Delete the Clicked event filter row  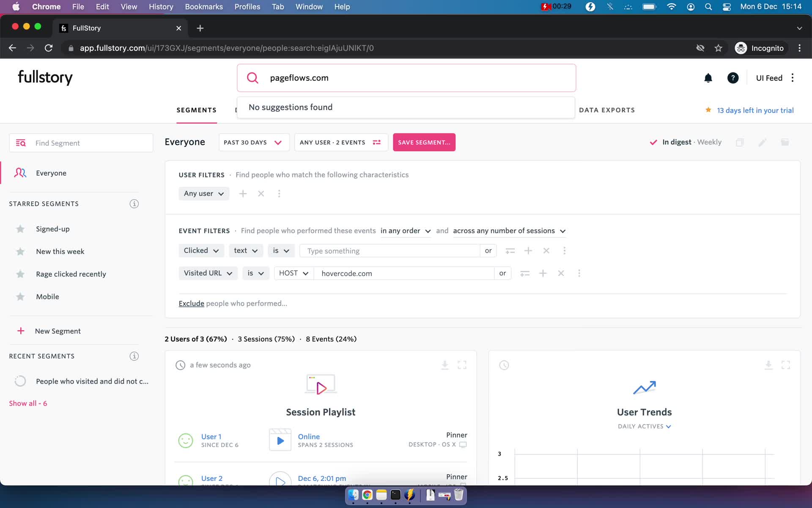546,251
